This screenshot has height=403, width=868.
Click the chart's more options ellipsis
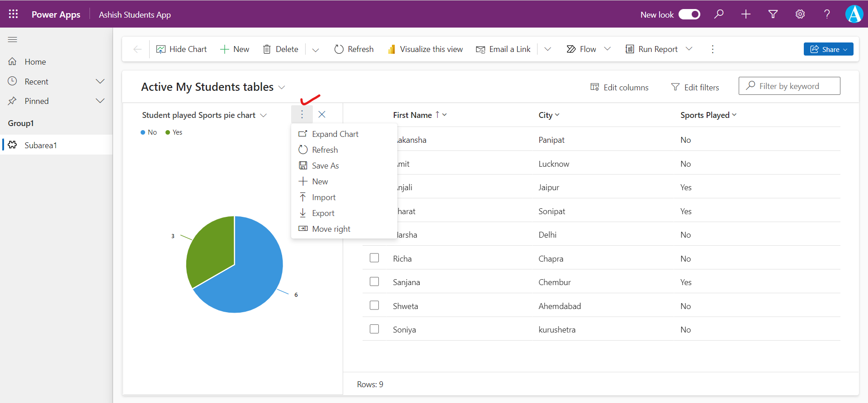pyautogui.click(x=302, y=114)
